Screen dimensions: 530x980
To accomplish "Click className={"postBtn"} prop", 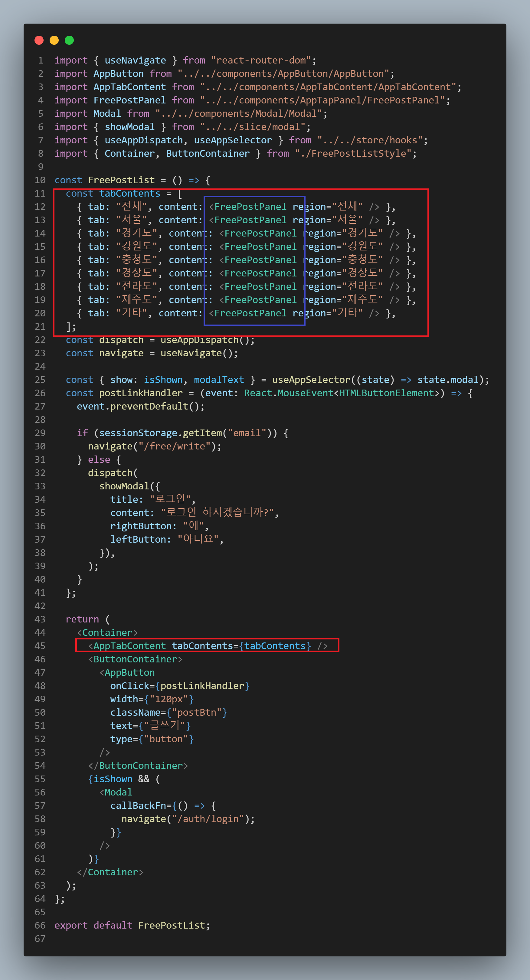I will tap(168, 713).
